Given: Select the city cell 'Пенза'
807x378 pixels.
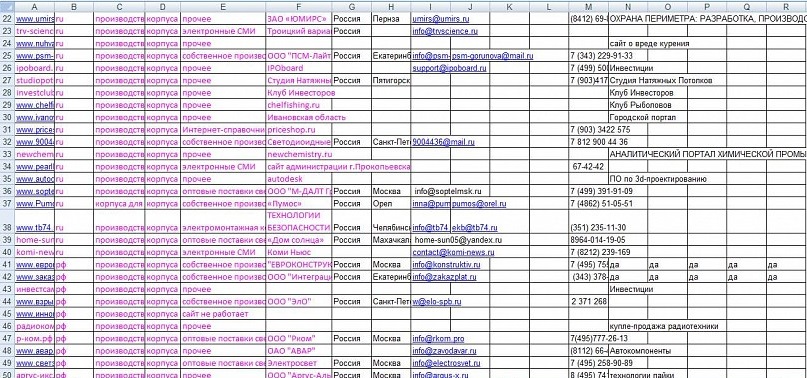Looking at the screenshot, I should pos(391,19).
